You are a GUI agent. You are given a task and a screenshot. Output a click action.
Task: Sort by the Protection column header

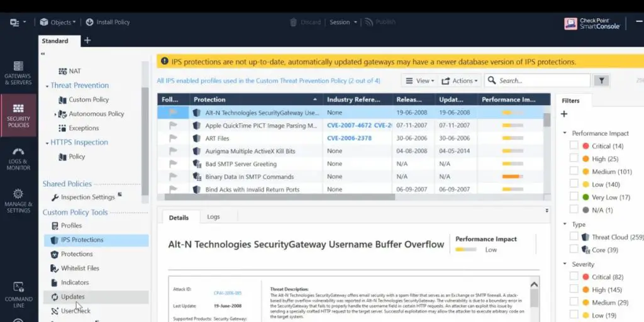[x=255, y=99]
